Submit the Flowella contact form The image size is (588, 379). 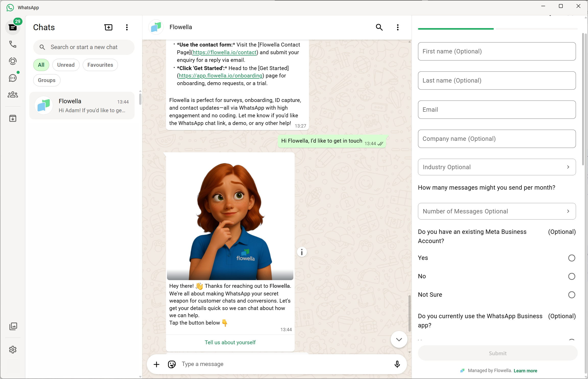click(497, 353)
